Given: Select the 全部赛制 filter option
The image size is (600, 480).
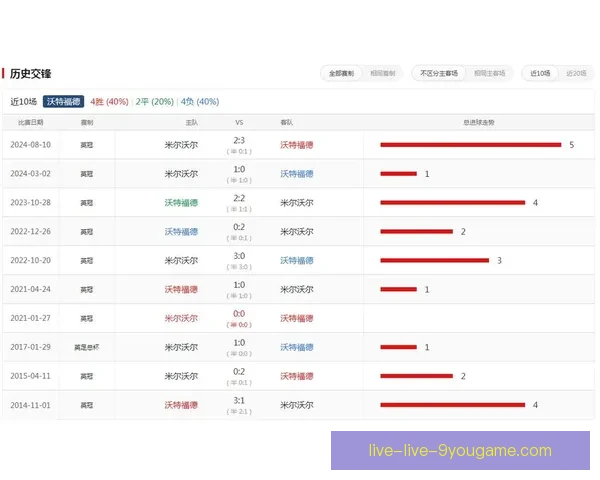Looking at the screenshot, I should [341, 73].
